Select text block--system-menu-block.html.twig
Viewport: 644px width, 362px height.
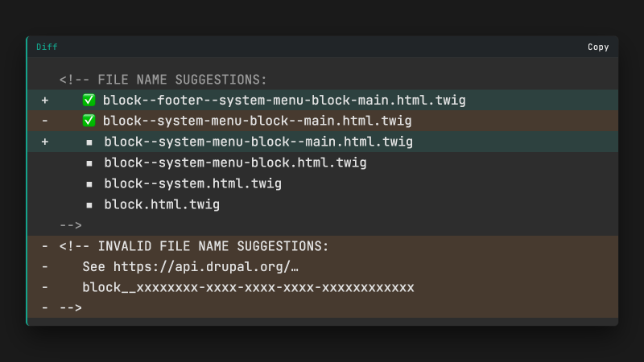coord(235,162)
